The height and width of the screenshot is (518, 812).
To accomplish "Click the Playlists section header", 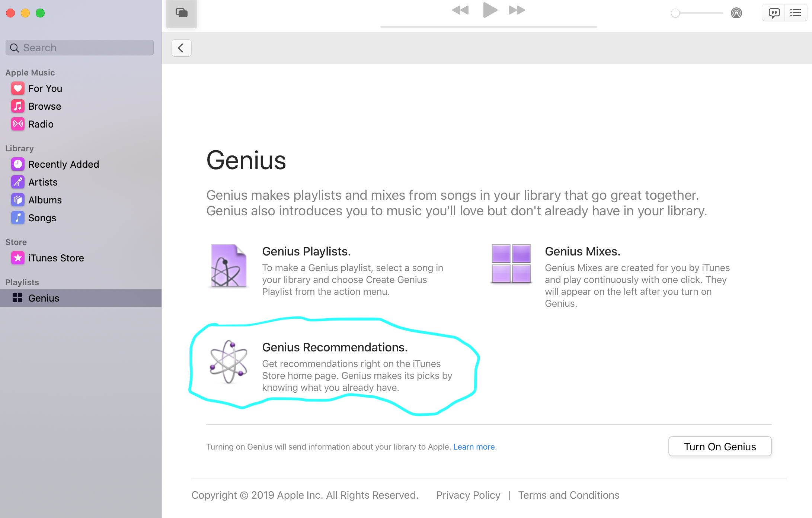I will [22, 282].
